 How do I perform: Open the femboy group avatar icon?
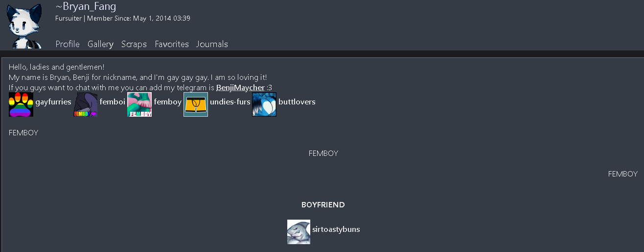[x=139, y=104]
